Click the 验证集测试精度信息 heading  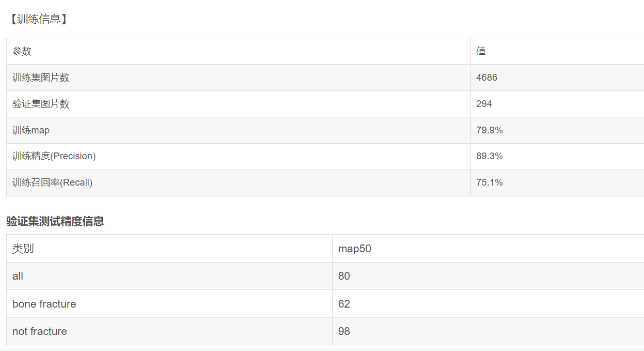[55, 221]
